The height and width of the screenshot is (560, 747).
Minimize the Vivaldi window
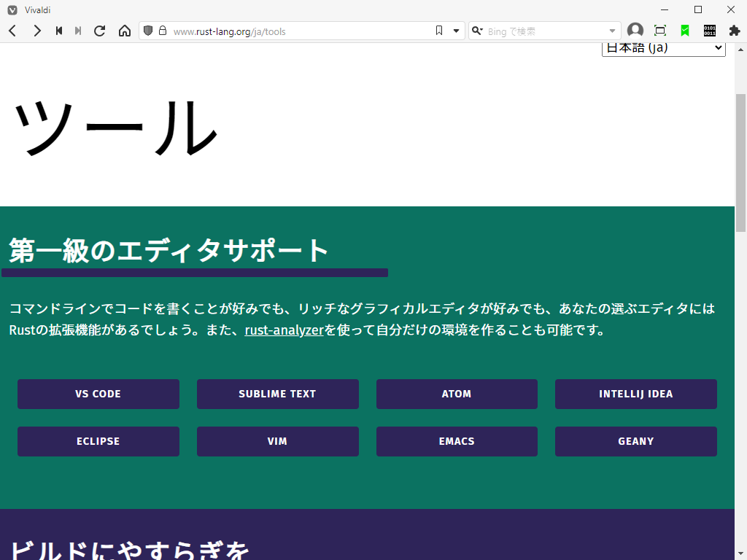tap(665, 10)
